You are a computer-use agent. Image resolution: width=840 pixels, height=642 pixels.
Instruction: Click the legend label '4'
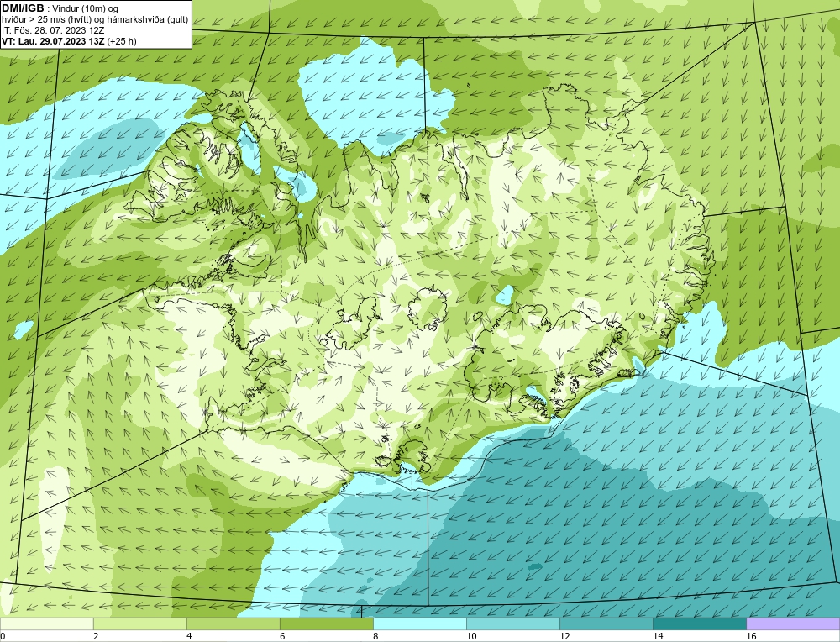tap(189, 636)
